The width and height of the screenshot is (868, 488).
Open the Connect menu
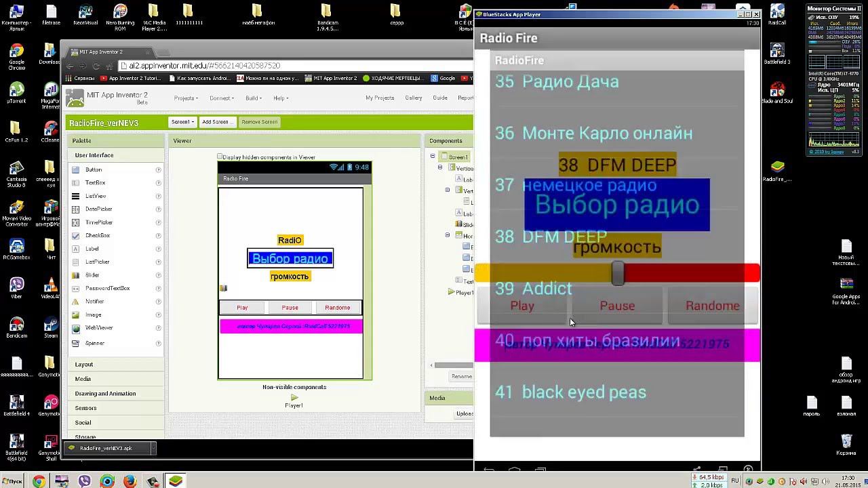click(222, 98)
